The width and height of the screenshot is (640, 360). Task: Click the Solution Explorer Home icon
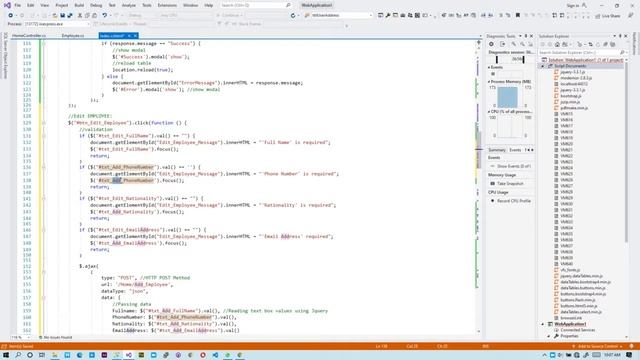coord(557,44)
